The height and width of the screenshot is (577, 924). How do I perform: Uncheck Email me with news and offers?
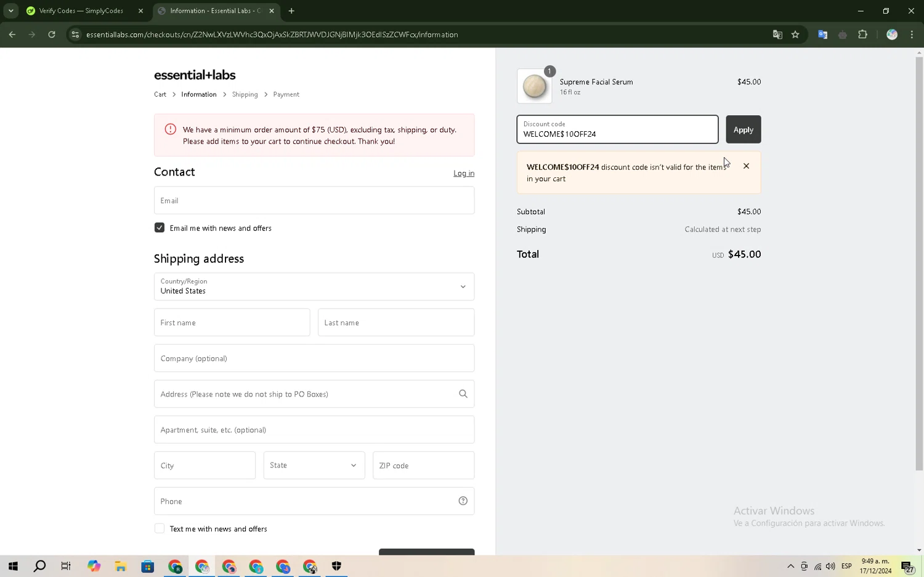[160, 227]
